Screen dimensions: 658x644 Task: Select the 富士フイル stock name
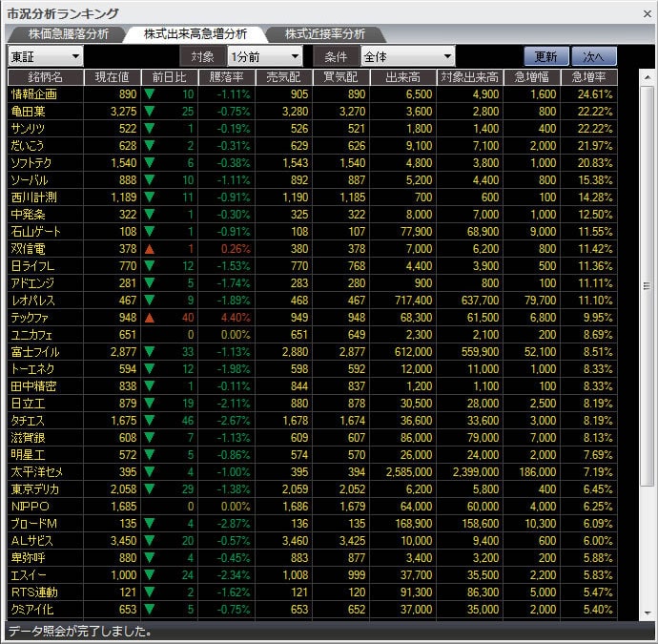(35, 352)
